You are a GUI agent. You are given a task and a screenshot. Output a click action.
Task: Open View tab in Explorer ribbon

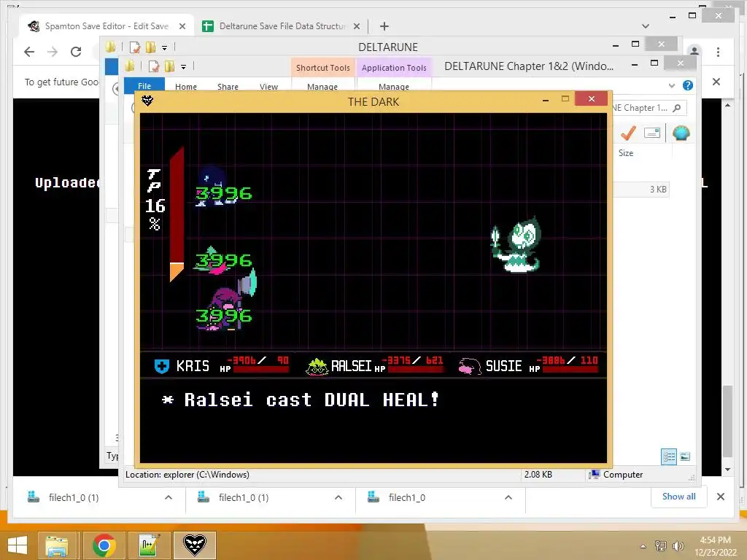click(x=268, y=87)
